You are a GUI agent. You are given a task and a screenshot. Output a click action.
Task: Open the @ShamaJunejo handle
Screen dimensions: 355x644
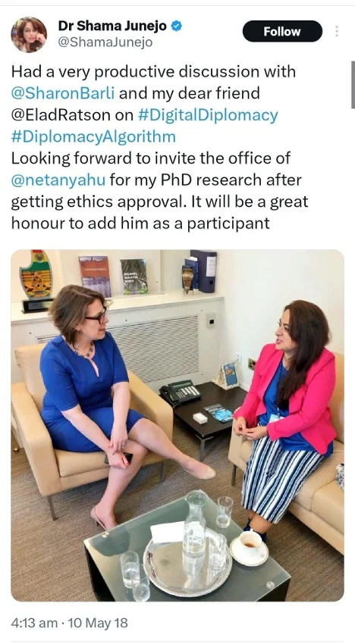(105, 42)
